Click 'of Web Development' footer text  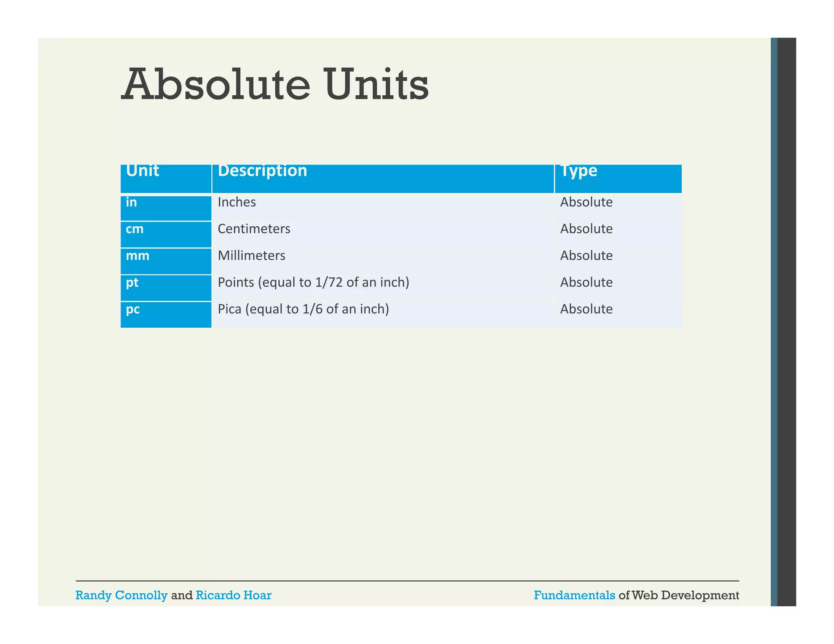[x=679, y=596]
